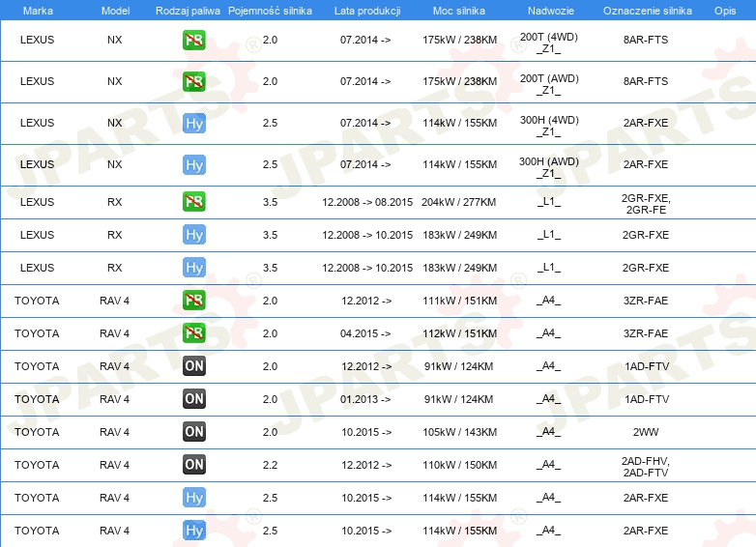Click the Marka column header

click(x=38, y=10)
